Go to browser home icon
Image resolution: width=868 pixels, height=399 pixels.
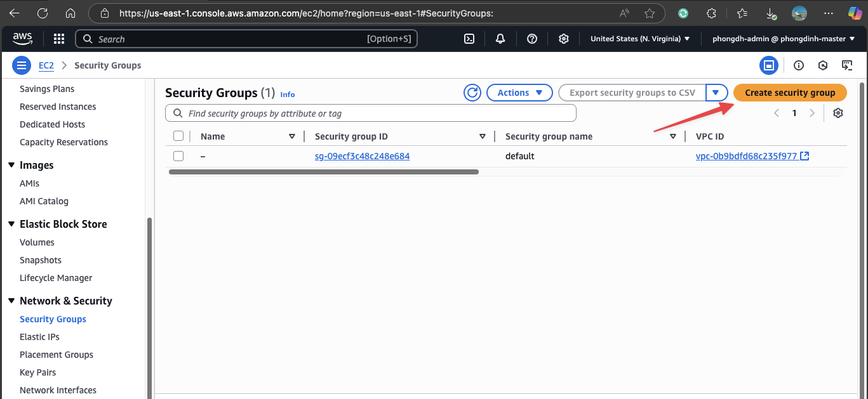point(70,13)
